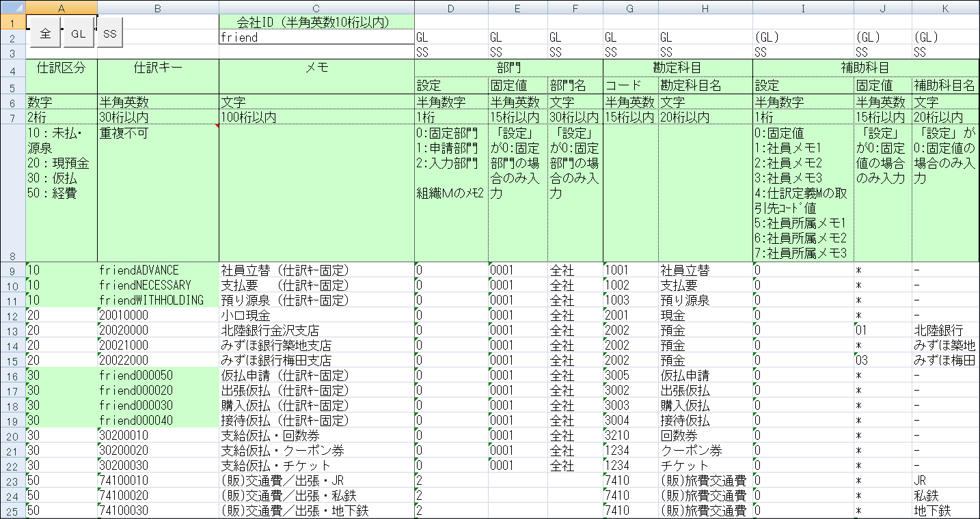Select column header C

316,8
